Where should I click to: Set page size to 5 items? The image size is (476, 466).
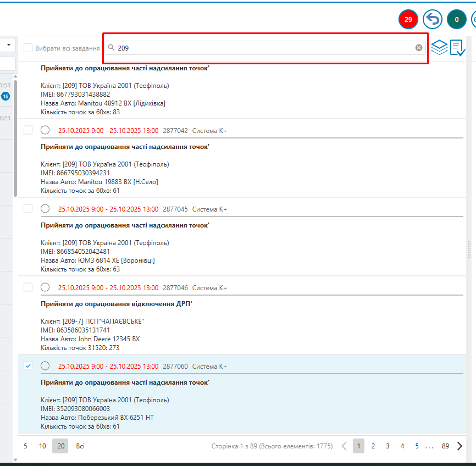pyautogui.click(x=25, y=446)
